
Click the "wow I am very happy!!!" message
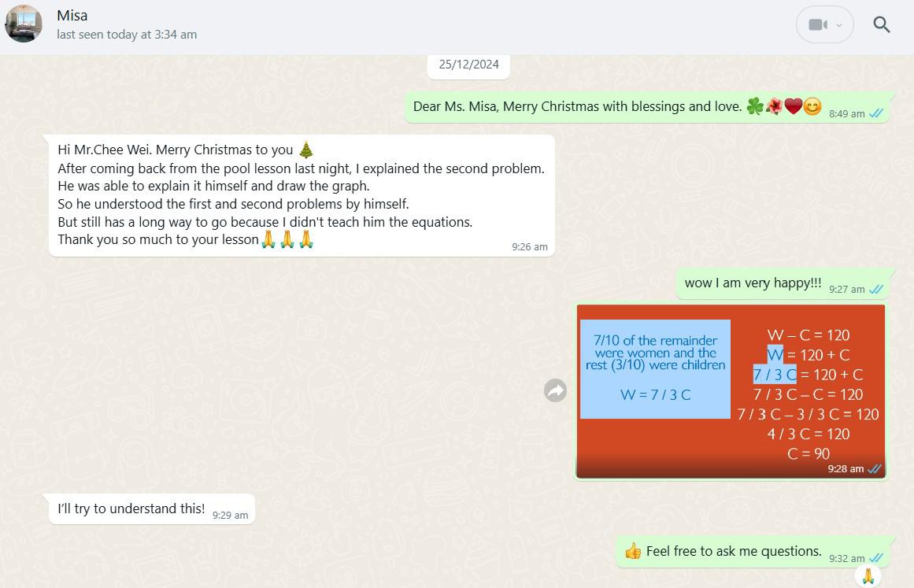(x=753, y=283)
